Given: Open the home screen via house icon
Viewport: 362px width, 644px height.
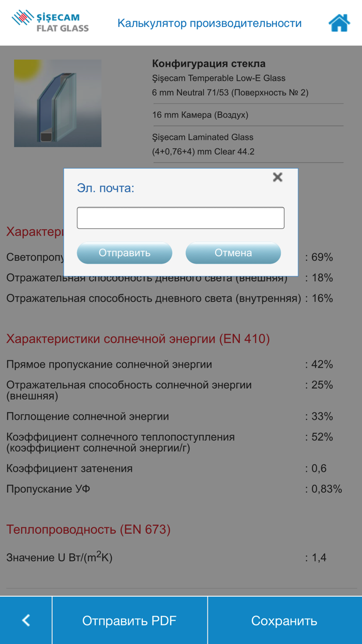Looking at the screenshot, I should (x=339, y=23).
